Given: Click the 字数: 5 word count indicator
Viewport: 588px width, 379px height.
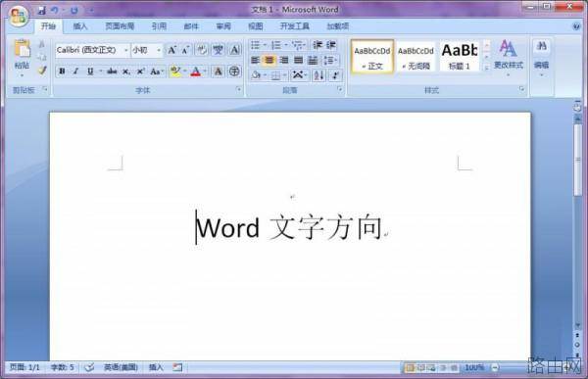Looking at the screenshot, I should pos(63,367).
